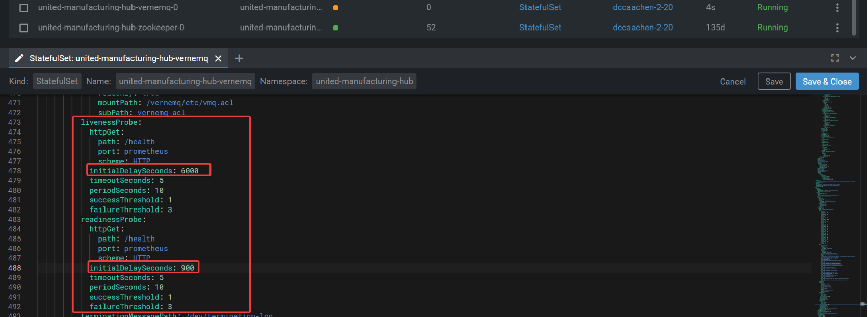Click Cancel in the editor toolbar
The height and width of the screenshot is (317, 868).
[732, 82]
